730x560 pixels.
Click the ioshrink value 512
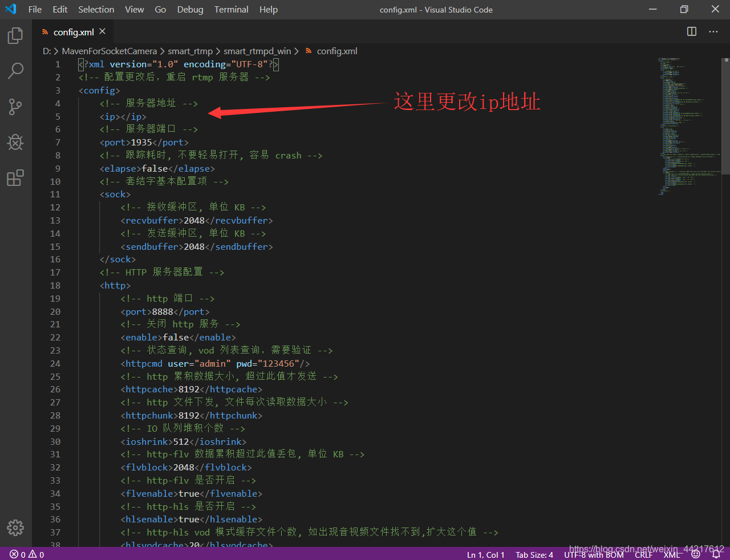click(x=181, y=442)
